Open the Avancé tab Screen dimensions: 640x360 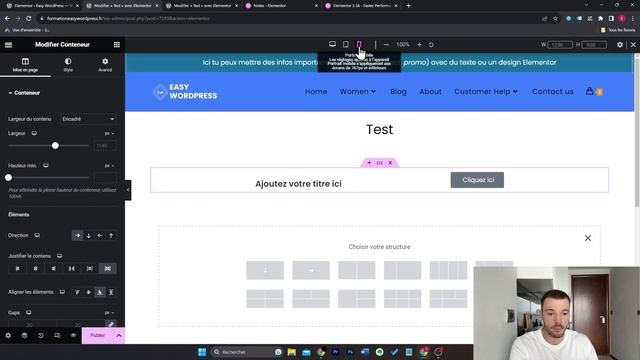point(105,64)
